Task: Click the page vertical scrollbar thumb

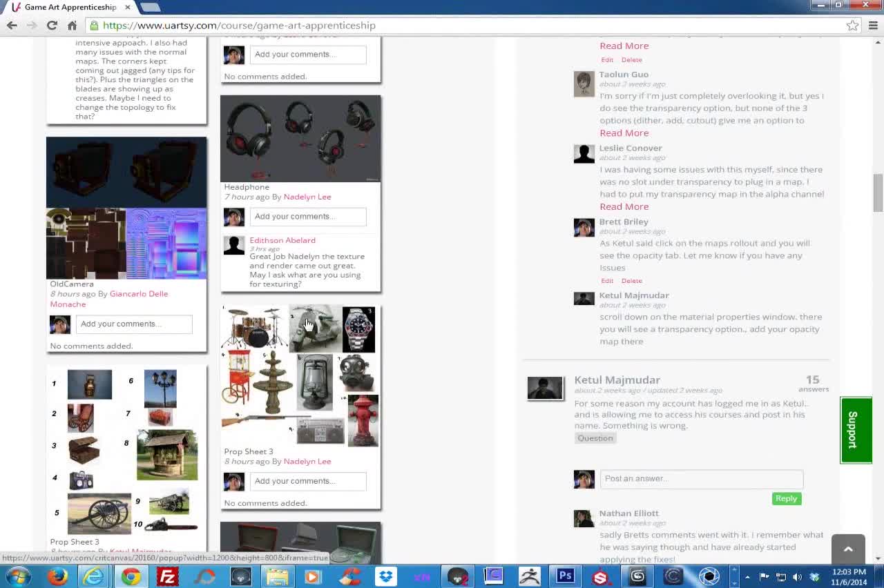Action: coord(878,193)
